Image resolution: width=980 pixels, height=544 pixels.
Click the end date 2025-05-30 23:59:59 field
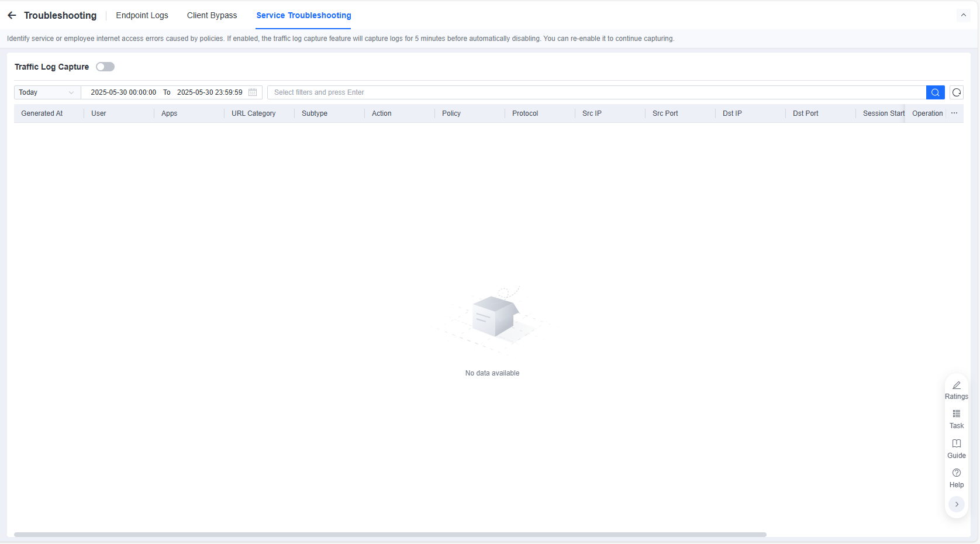click(x=210, y=92)
